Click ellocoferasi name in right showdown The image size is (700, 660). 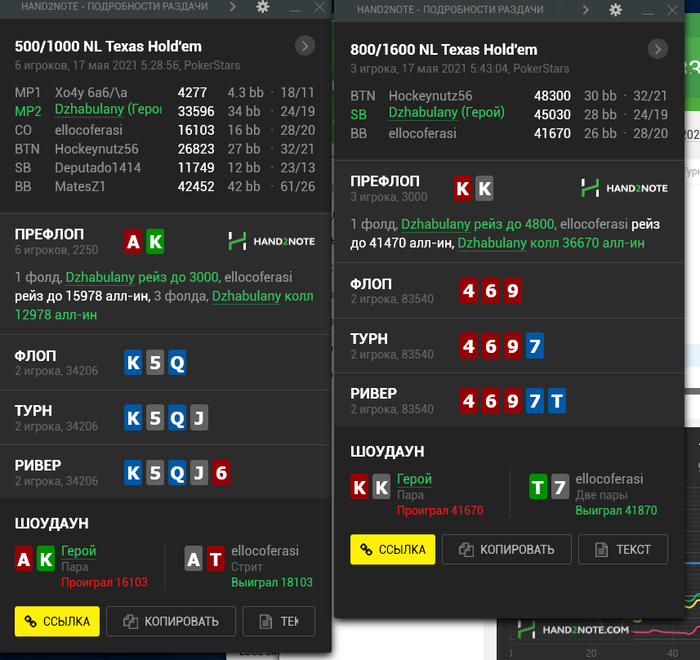pyautogui.click(x=609, y=479)
